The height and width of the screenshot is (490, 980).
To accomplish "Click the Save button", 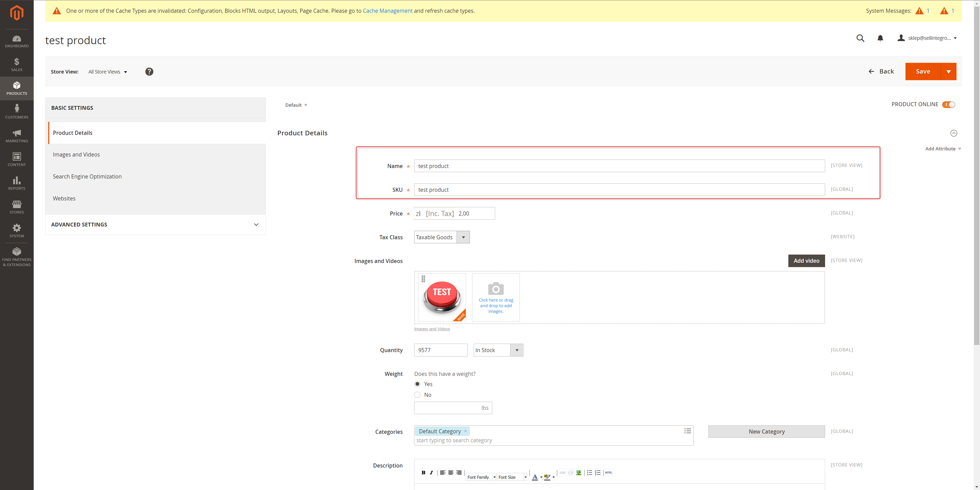I will click(x=923, y=71).
